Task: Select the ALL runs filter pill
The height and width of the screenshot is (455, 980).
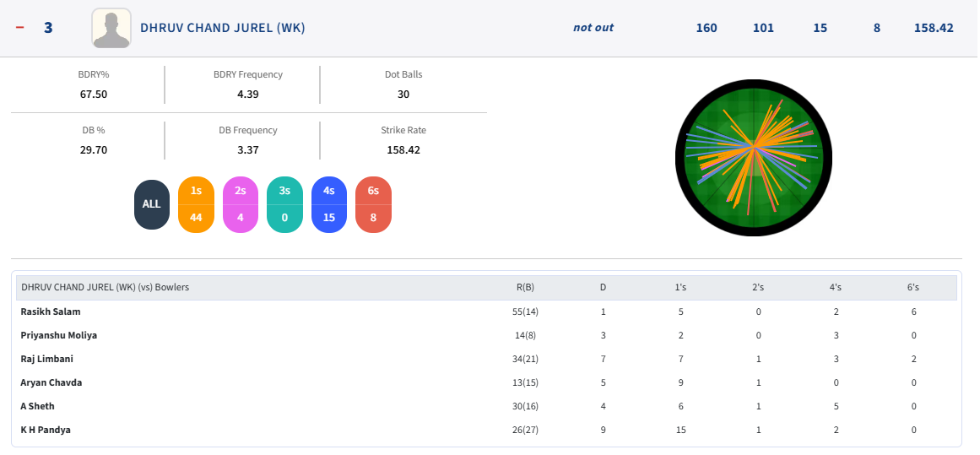Action: [151, 204]
